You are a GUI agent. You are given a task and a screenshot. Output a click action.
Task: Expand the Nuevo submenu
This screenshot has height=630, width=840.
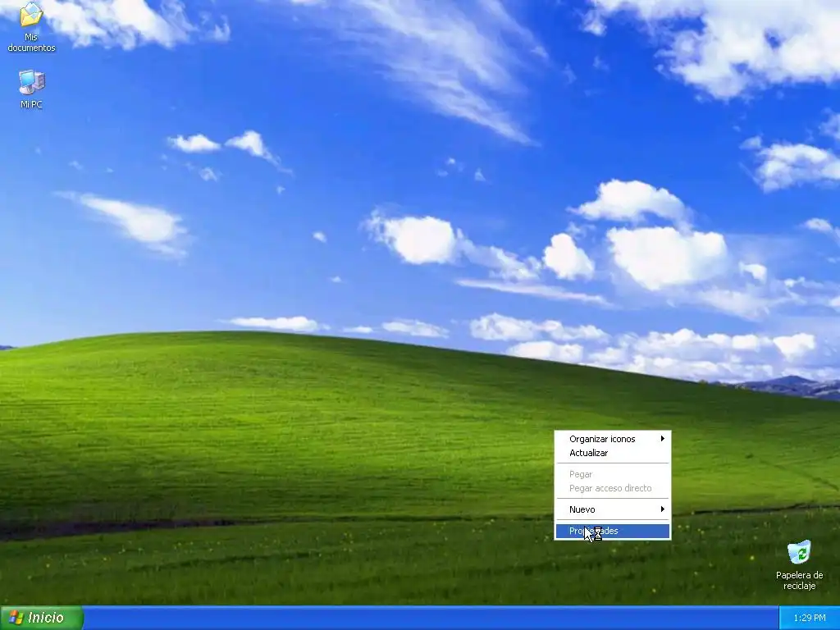(x=612, y=509)
